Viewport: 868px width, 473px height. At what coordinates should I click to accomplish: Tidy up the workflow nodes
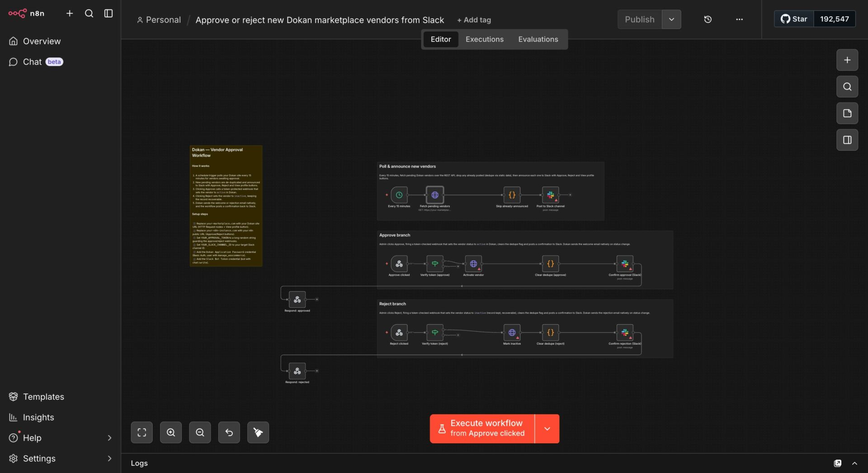[258, 432]
